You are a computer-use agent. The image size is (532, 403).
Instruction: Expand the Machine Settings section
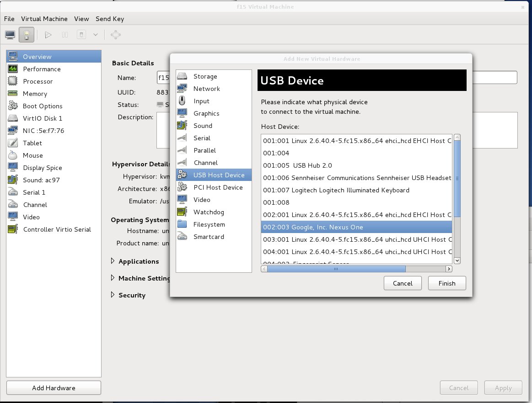(113, 278)
